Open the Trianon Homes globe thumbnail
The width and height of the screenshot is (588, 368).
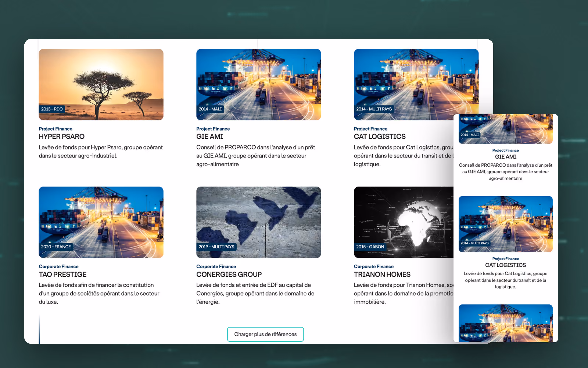(x=404, y=222)
